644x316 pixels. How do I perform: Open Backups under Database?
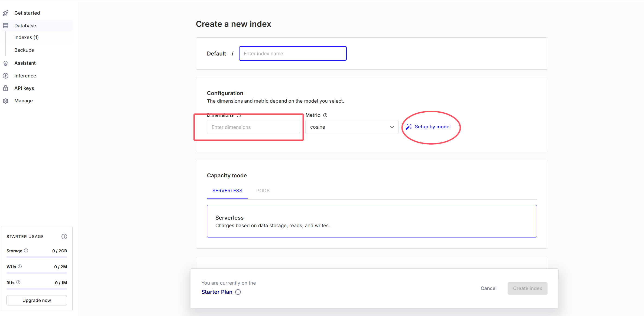24,50
